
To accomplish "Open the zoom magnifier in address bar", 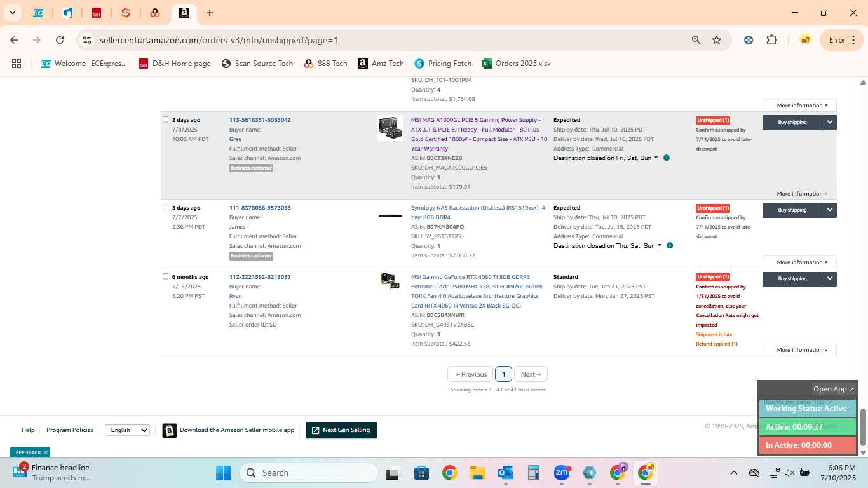I will click(x=696, y=40).
